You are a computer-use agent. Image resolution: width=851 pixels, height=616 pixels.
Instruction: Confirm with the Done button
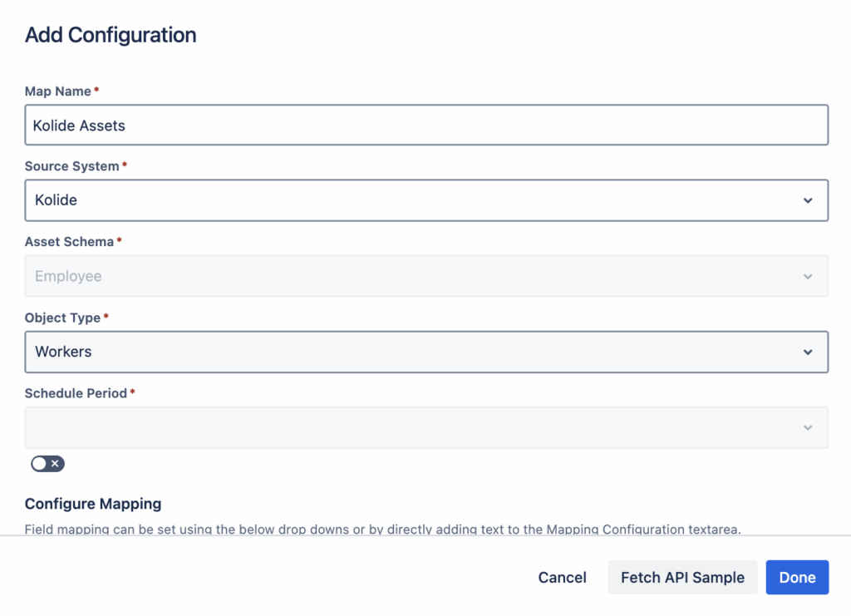coord(797,578)
